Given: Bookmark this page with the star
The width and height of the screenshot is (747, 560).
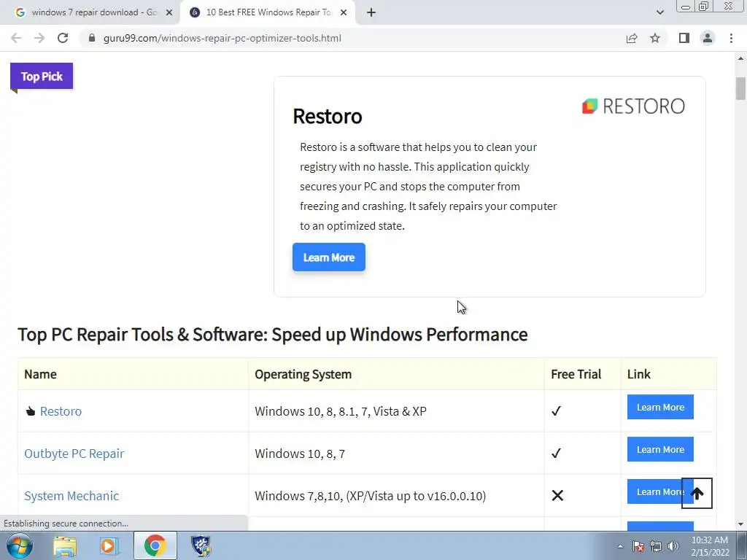Looking at the screenshot, I should click(x=655, y=38).
